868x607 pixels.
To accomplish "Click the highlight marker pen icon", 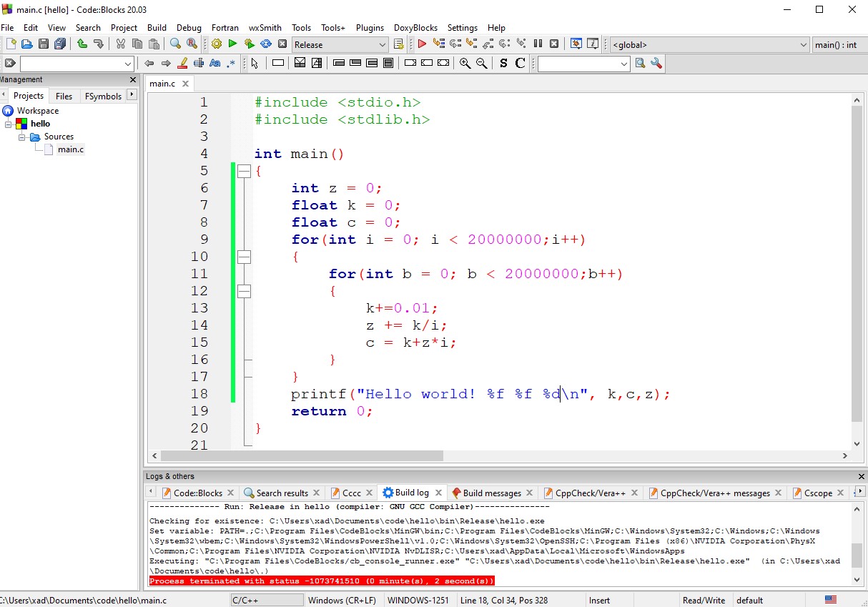I will click(x=182, y=63).
